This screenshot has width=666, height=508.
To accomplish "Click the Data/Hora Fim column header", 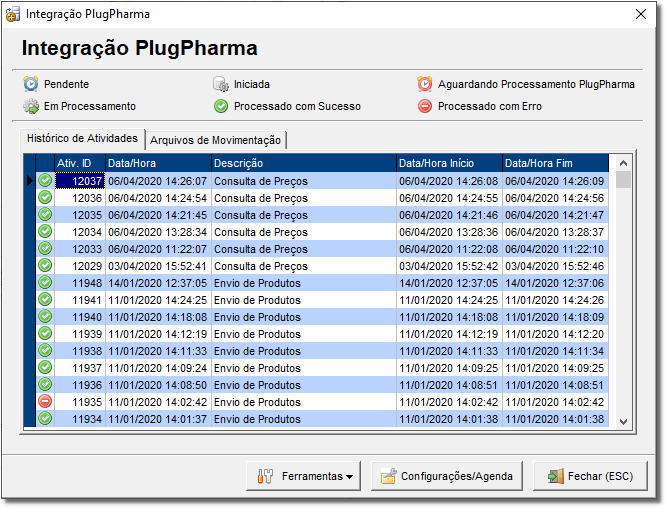I will (x=556, y=163).
